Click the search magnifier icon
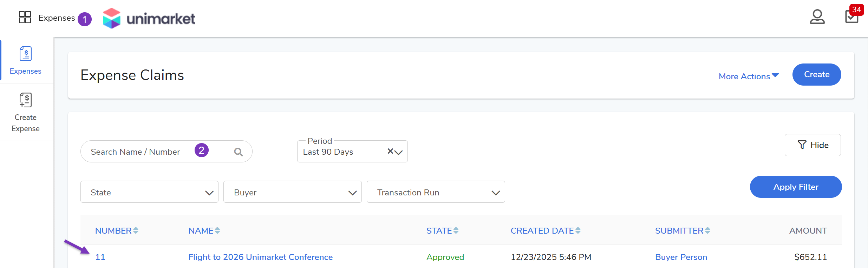This screenshot has height=268, width=868. [x=238, y=152]
